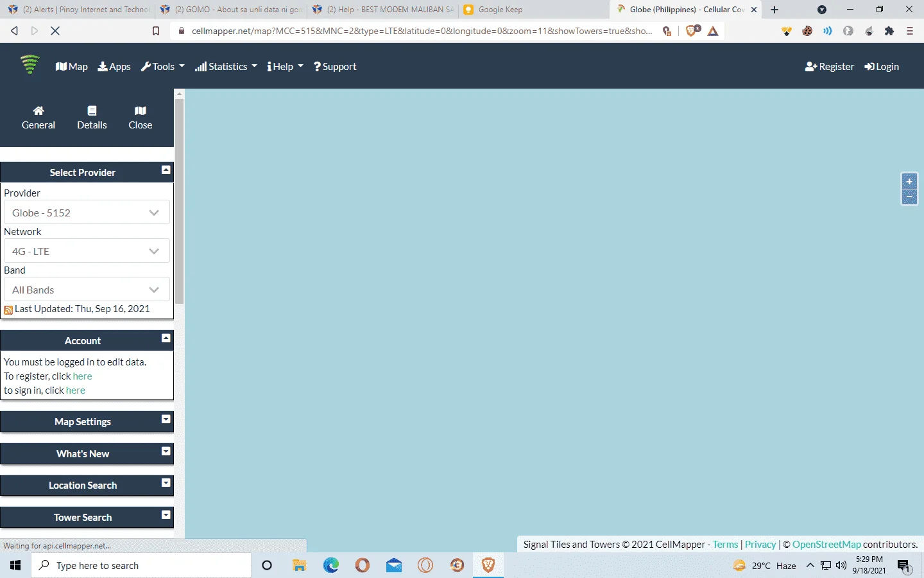Expand the Tools dropdown menu
This screenshot has height=578, width=924.
point(163,67)
